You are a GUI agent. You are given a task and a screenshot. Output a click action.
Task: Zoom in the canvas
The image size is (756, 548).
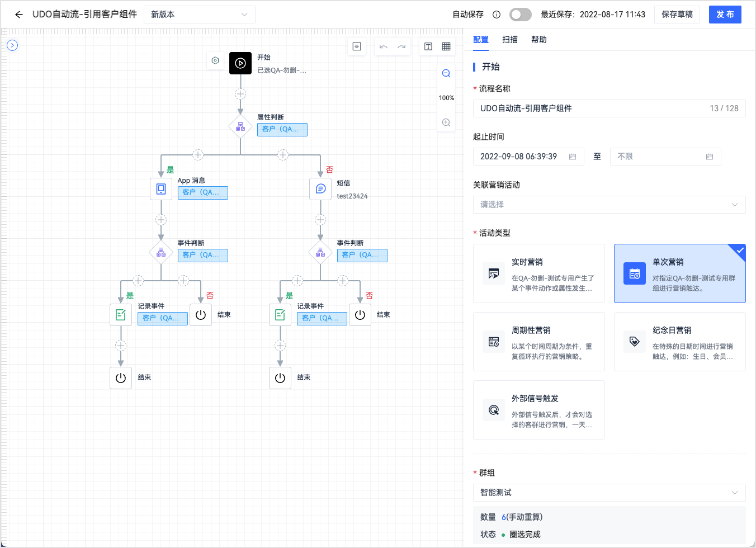click(x=446, y=122)
